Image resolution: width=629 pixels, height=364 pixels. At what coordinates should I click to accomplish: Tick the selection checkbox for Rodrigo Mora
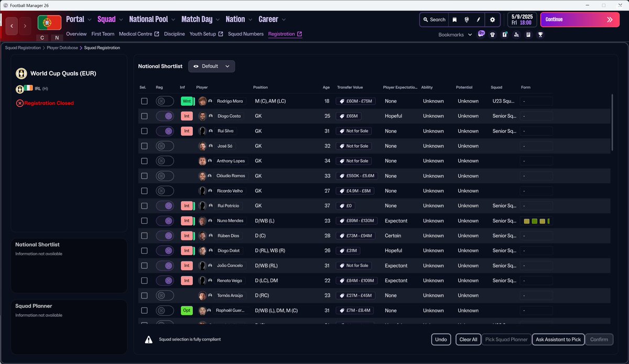coord(144,101)
